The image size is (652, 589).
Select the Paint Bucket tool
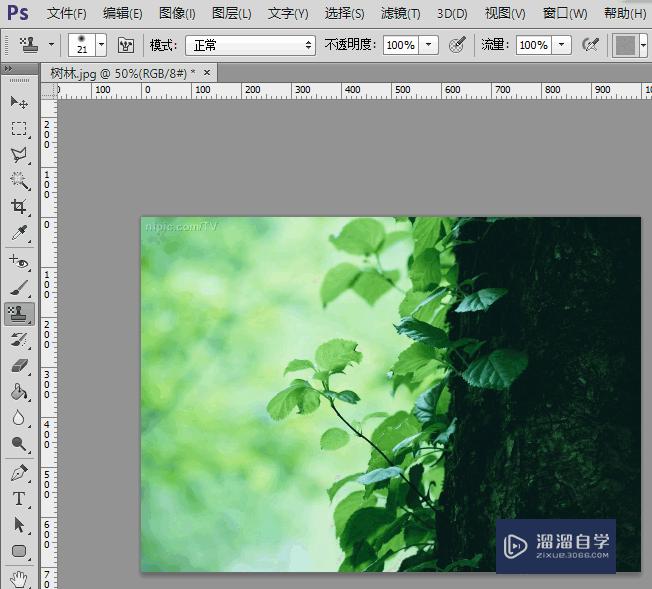[x=19, y=392]
